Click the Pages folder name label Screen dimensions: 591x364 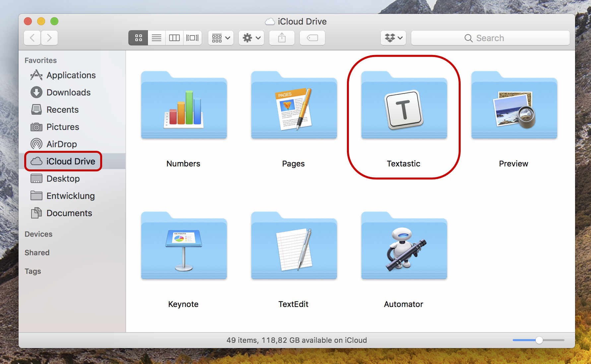click(x=294, y=164)
